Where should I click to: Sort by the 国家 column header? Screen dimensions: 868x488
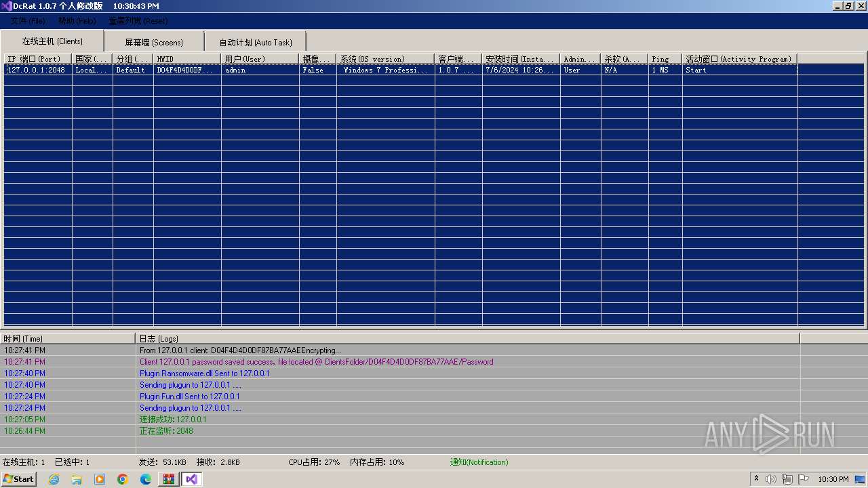[x=92, y=59]
